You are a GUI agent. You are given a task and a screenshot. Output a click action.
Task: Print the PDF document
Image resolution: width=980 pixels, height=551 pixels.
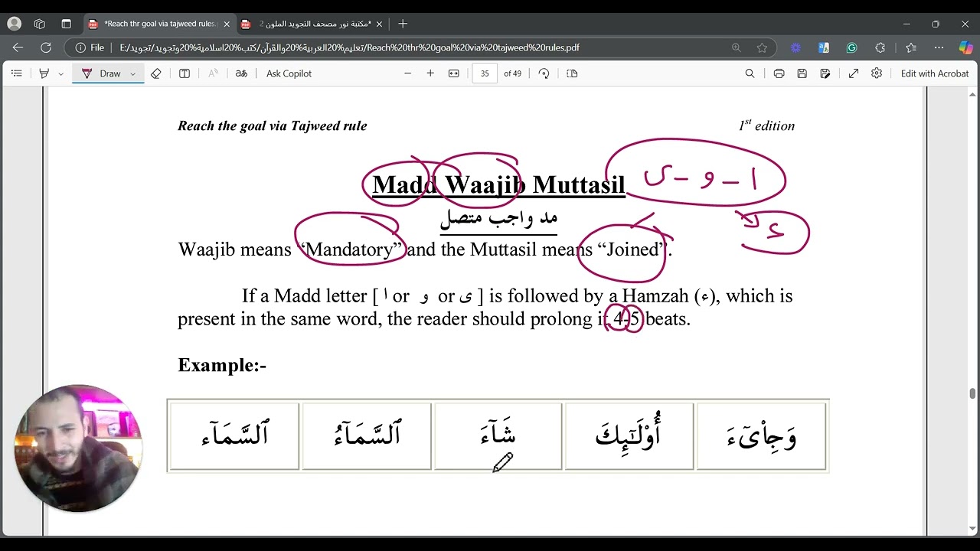click(x=779, y=73)
